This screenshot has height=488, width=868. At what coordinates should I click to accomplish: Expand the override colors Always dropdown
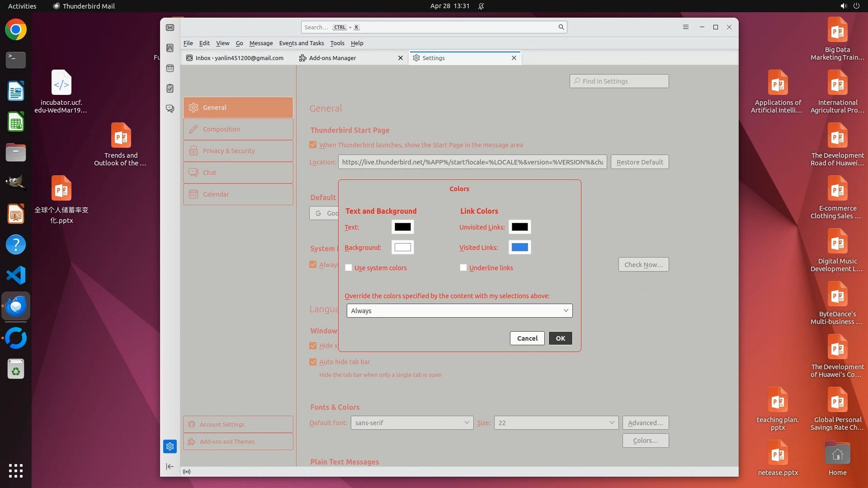[459, 310]
